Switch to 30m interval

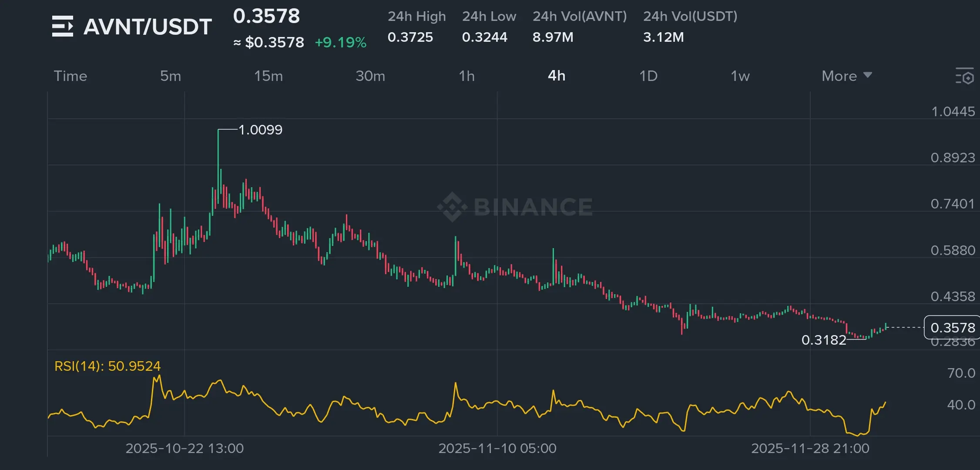tap(370, 76)
